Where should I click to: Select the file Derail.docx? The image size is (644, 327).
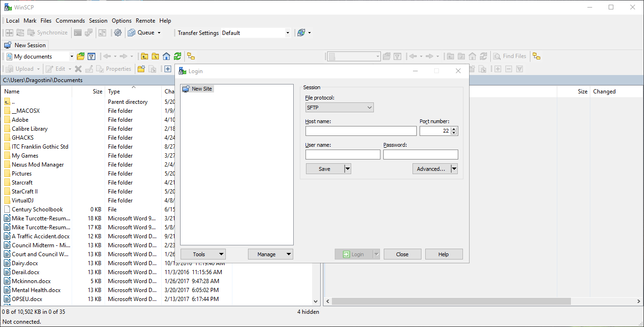coord(25,272)
